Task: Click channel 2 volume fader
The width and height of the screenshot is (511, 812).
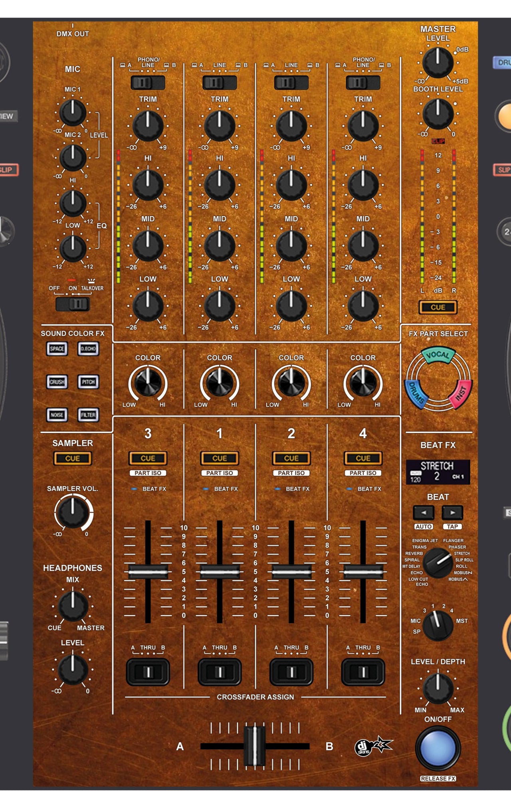Action: 291,572
